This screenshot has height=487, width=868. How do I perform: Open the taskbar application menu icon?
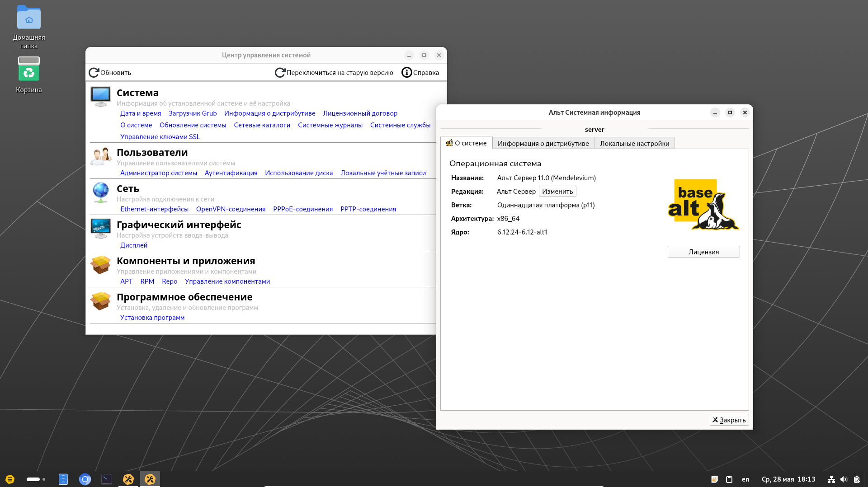(10, 479)
